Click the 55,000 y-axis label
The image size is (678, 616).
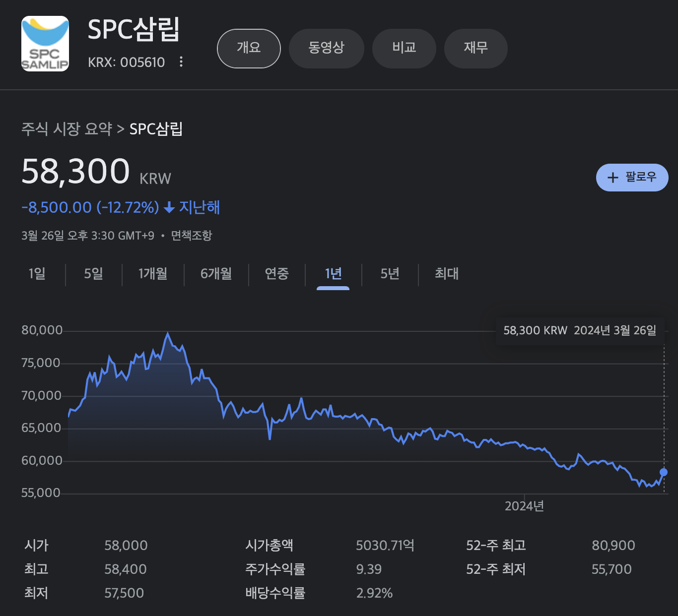[41, 493]
